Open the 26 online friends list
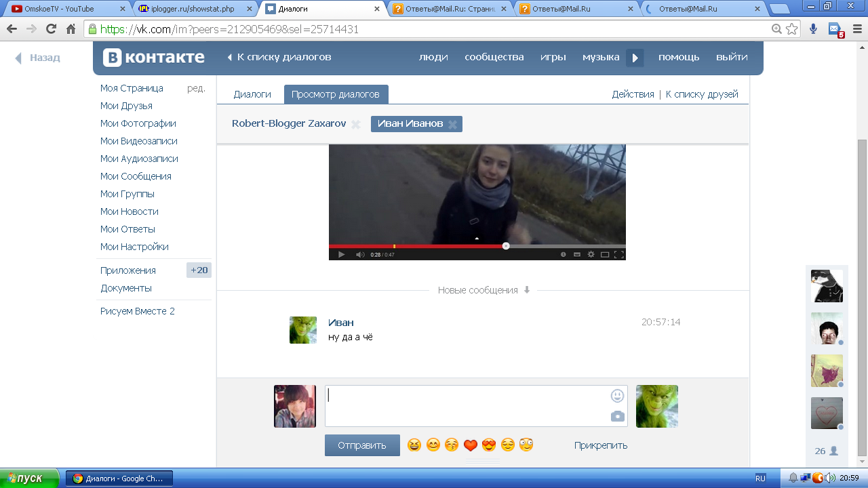Viewport: 868px width, 488px height. tap(827, 451)
